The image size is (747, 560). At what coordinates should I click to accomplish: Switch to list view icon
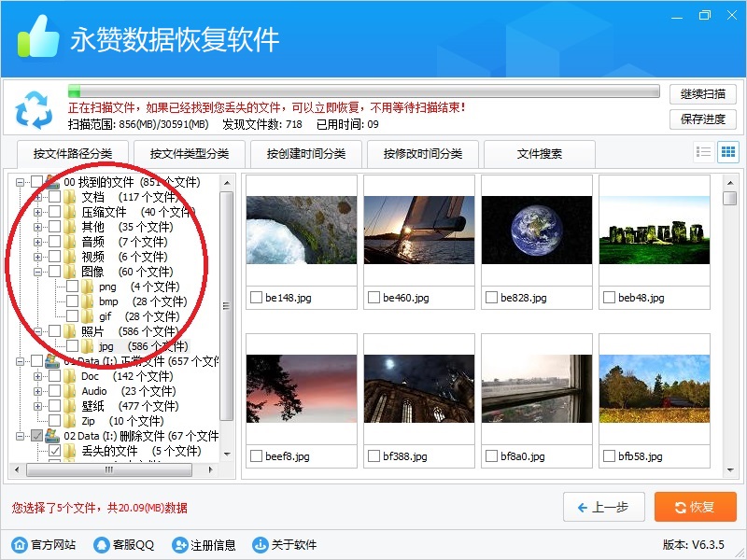704,152
